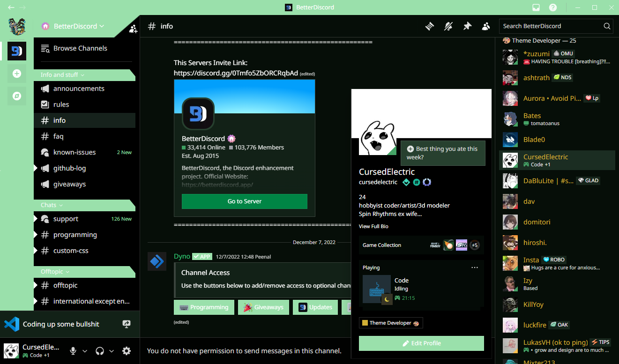This screenshot has height=364, width=619.
Task: Select member Blade0 in the member list
Action: [557, 140]
